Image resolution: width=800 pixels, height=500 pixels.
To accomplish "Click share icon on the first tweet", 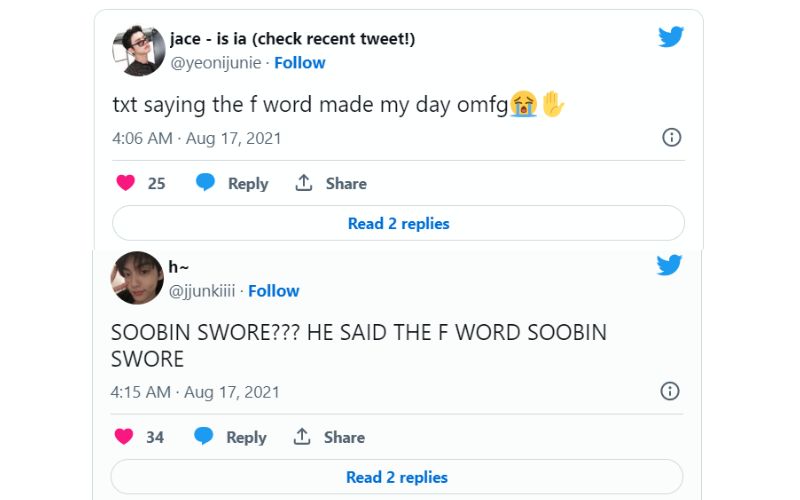I will 304,183.
